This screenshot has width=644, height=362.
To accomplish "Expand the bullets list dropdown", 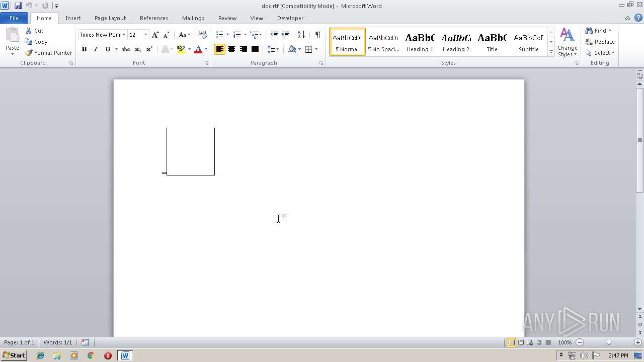I will pyautogui.click(x=227, y=35).
